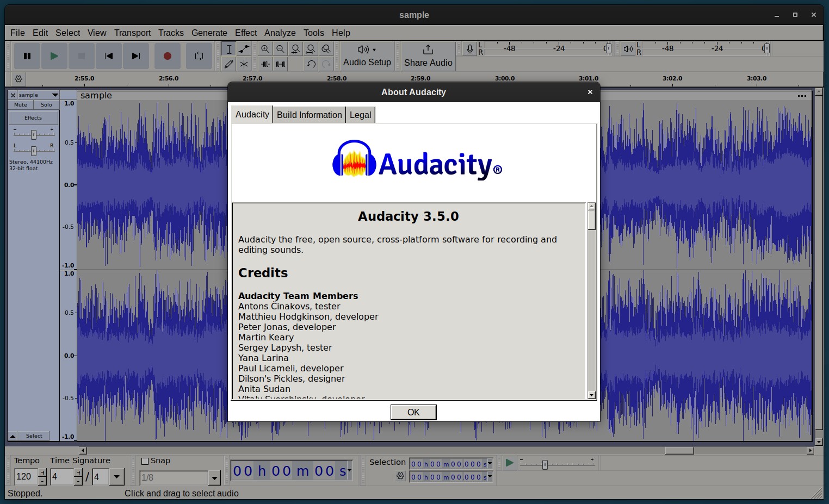Skip to start of the track
The width and height of the screenshot is (829, 504).
pyautogui.click(x=109, y=56)
